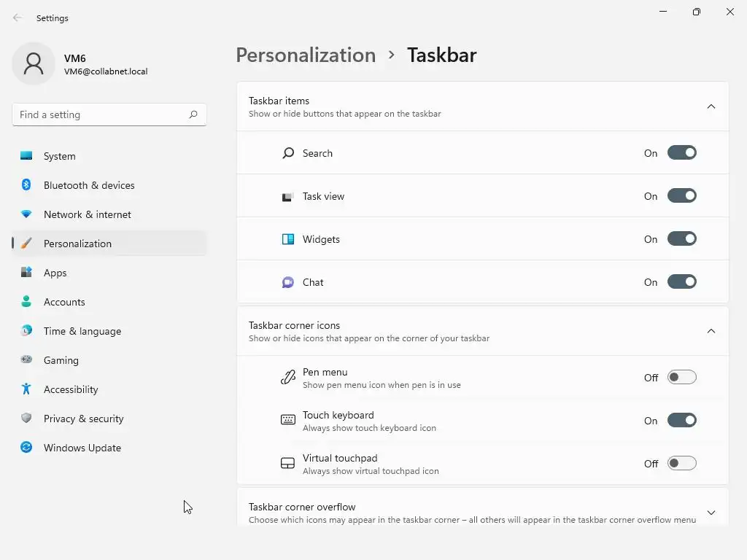Click the Find a setting search box

tap(101, 114)
